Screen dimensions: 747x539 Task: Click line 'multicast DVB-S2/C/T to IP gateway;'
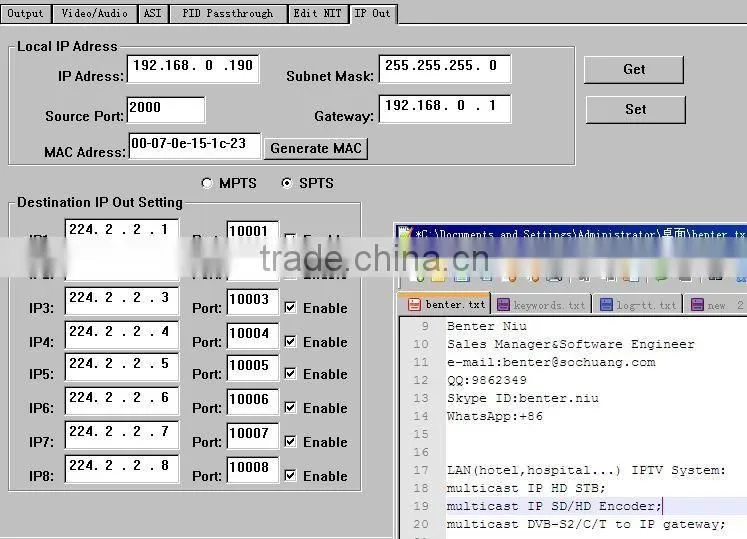click(x=586, y=524)
